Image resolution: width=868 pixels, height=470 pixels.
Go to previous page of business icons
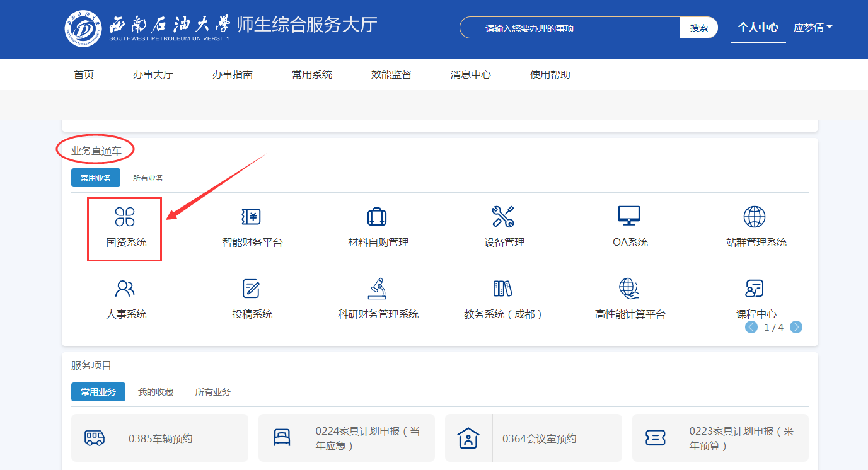point(751,327)
